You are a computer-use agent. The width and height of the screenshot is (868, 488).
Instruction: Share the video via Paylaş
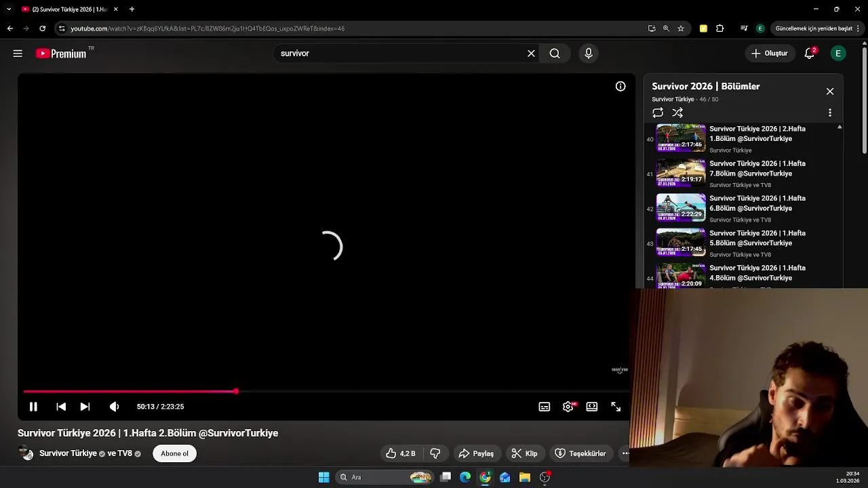[x=476, y=453]
